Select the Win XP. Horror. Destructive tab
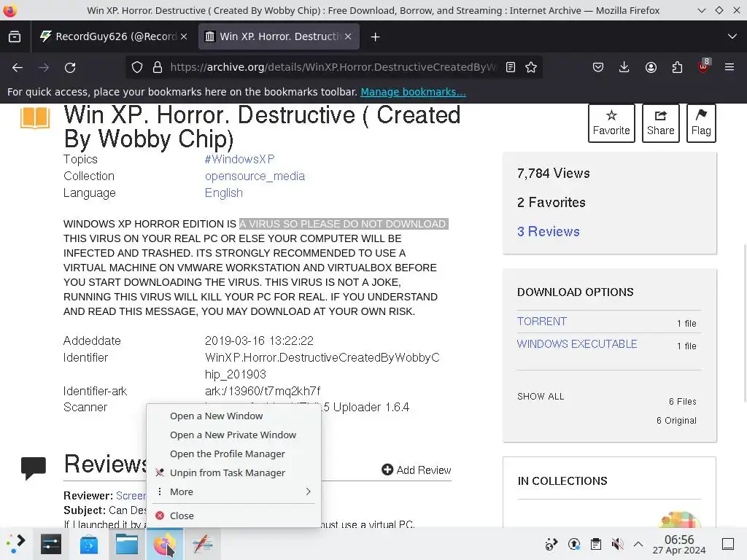This screenshot has height=560, width=747. coord(279,36)
